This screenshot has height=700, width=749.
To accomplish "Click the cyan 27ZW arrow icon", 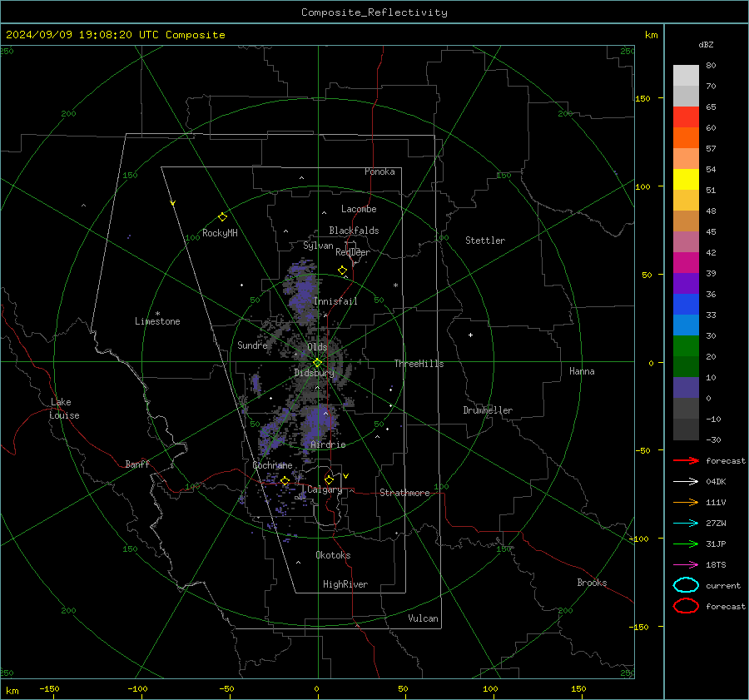I will coord(686,524).
